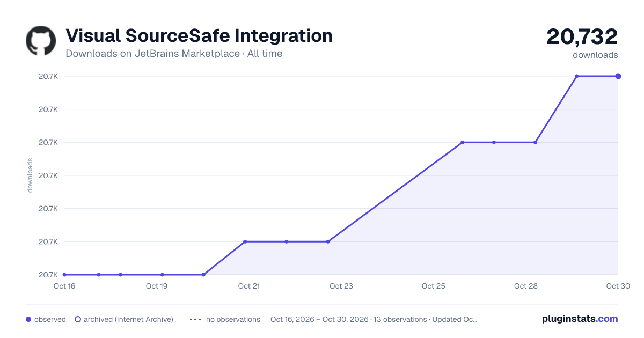
Task: Click the pluginstats.com link
Action: (580, 319)
